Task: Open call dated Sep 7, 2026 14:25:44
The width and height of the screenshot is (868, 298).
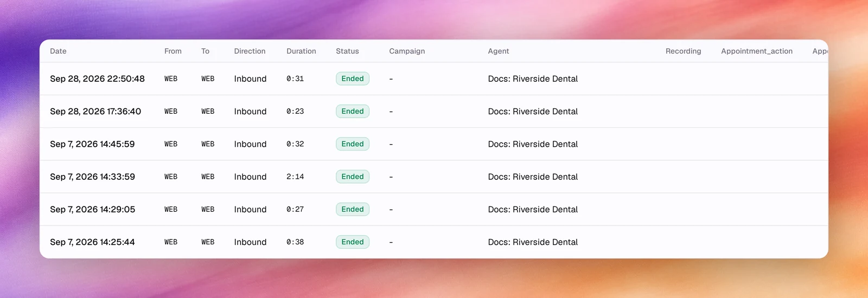Action: point(433,242)
